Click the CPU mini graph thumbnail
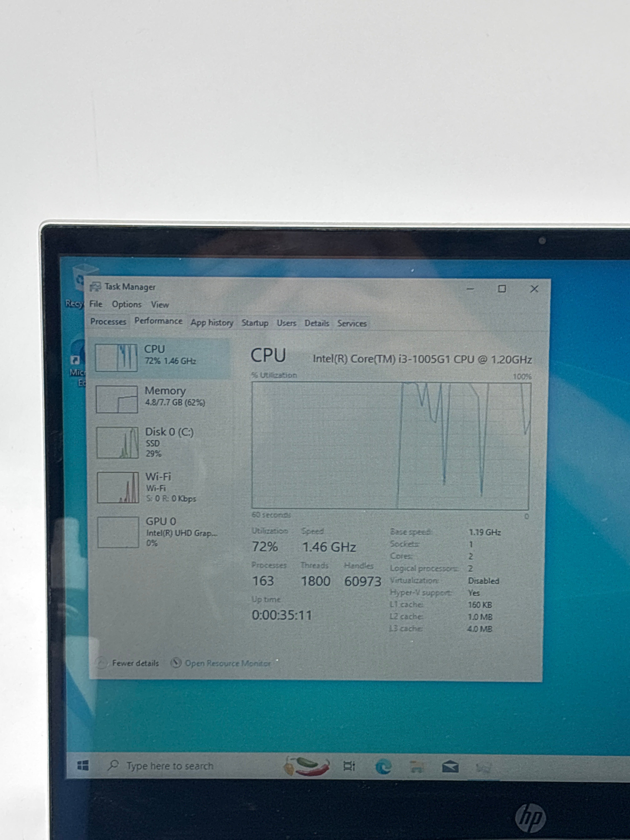Image resolution: width=630 pixels, height=840 pixels. pyautogui.click(x=116, y=357)
